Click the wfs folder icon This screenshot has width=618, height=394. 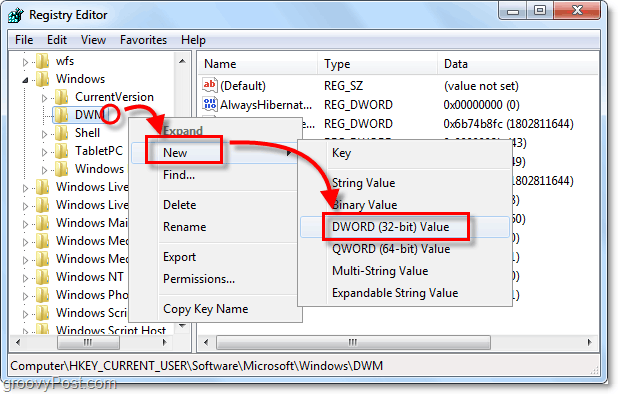point(42,61)
